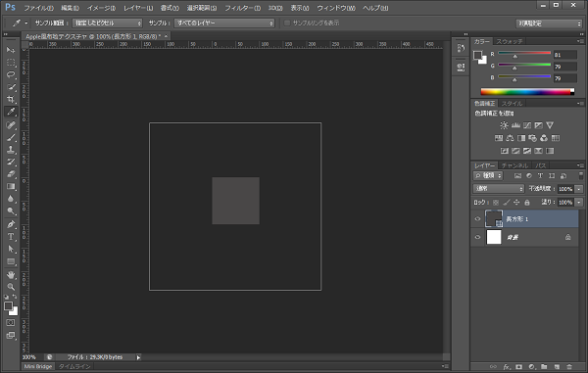
Task: Select the Dodge tool
Action: coord(11,211)
